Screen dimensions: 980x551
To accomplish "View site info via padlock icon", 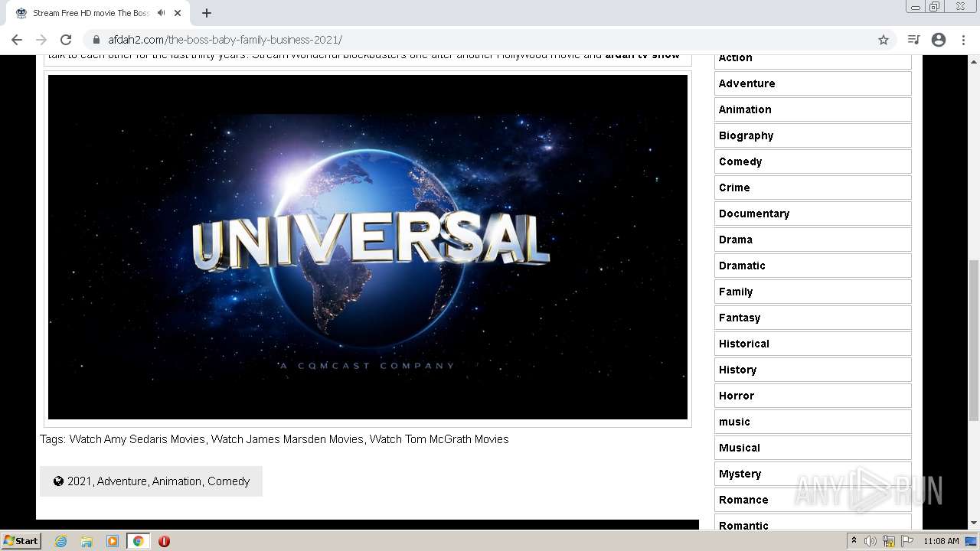I will coord(96,40).
